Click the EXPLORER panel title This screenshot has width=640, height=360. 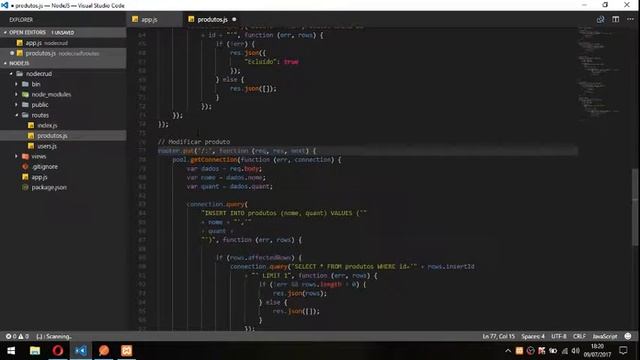[x=21, y=20]
